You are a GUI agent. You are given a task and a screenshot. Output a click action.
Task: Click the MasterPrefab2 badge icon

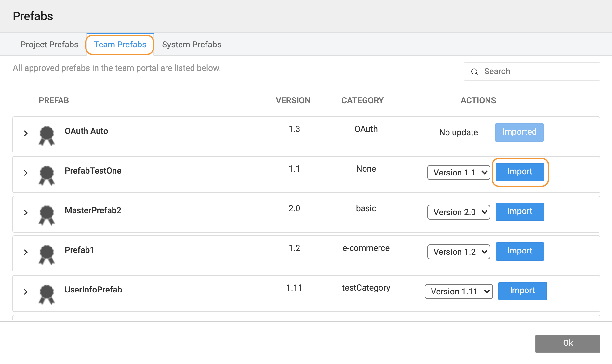coord(47,215)
